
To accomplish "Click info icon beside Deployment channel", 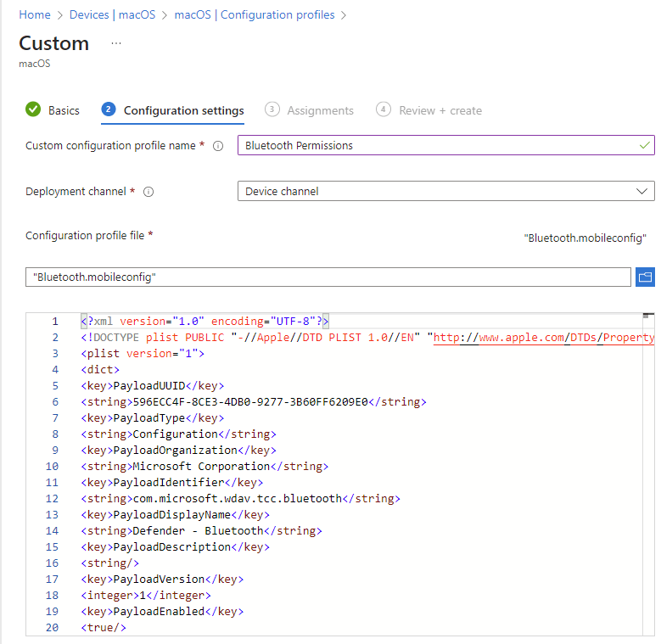I will [x=148, y=192].
